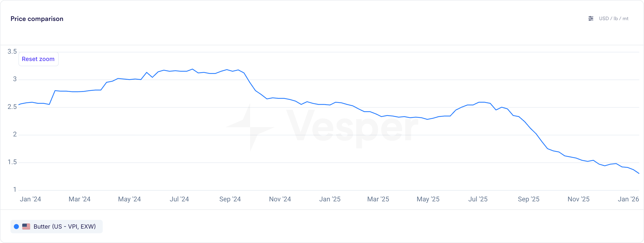
Task: Click the Reset zoom button
Action: click(x=38, y=59)
